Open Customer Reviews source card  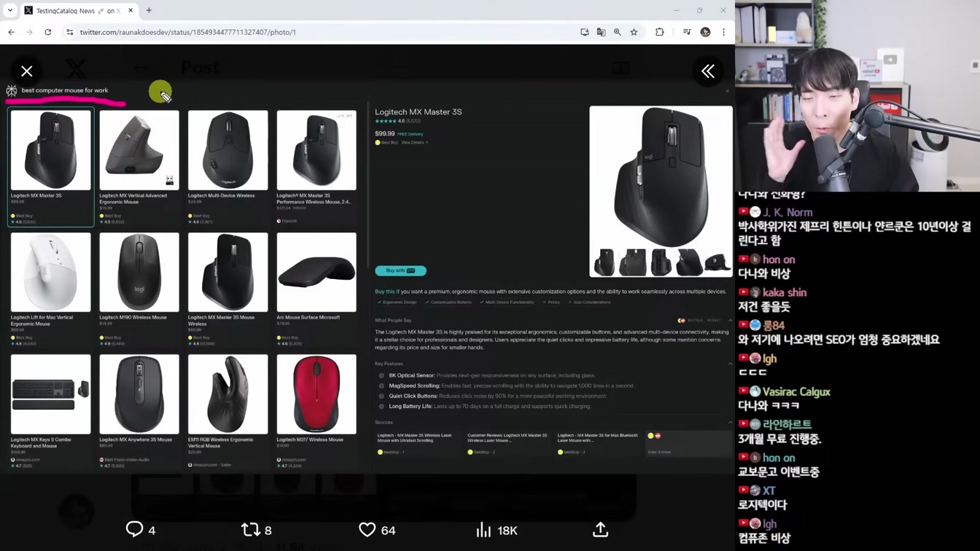507,443
